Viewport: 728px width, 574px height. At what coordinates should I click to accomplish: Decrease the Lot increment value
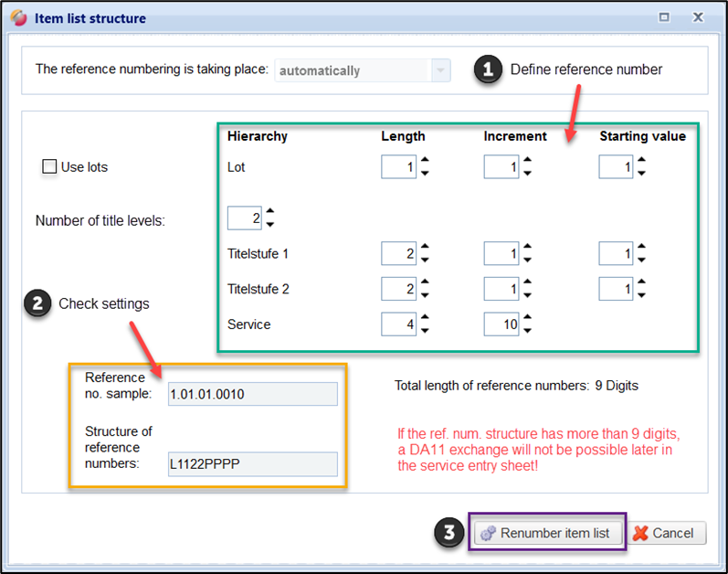(527, 173)
